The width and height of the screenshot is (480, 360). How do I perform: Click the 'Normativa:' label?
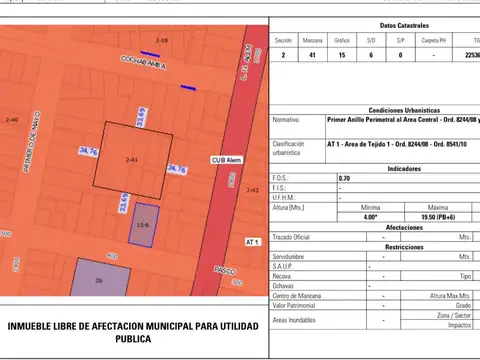coord(286,120)
